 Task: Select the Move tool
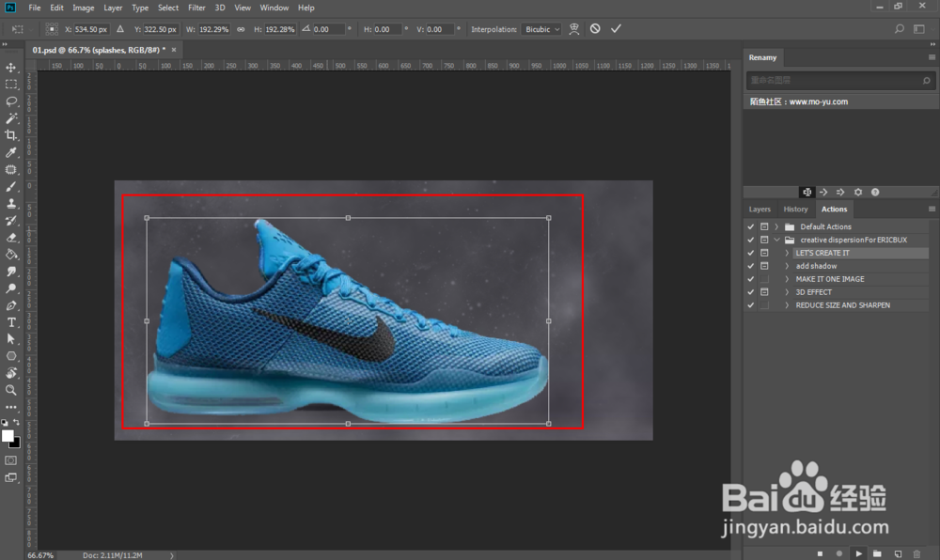pyautogui.click(x=11, y=68)
